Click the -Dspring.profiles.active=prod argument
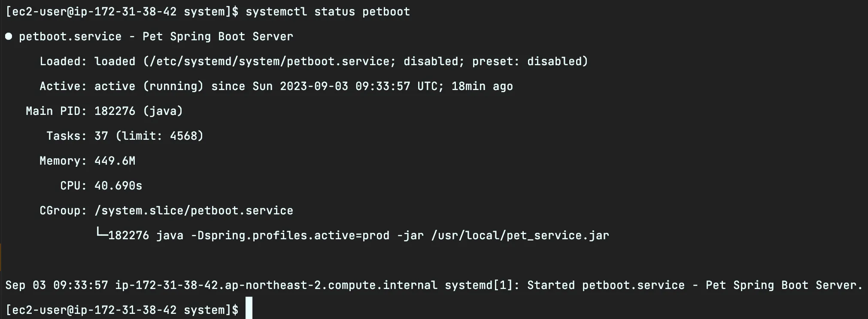 [x=290, y=235]
